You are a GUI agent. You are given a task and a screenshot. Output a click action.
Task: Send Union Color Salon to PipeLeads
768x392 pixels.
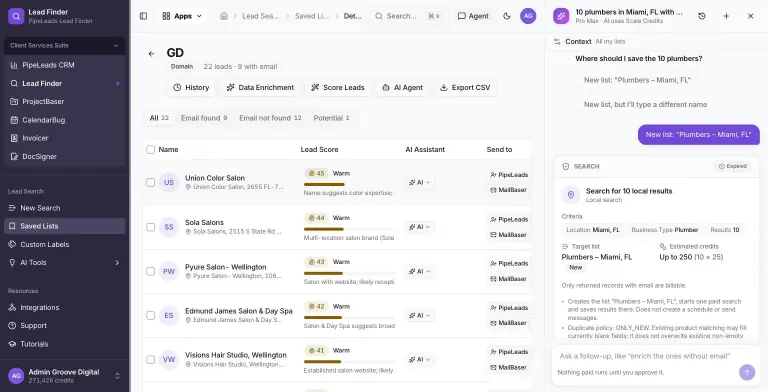click(509, 175)
